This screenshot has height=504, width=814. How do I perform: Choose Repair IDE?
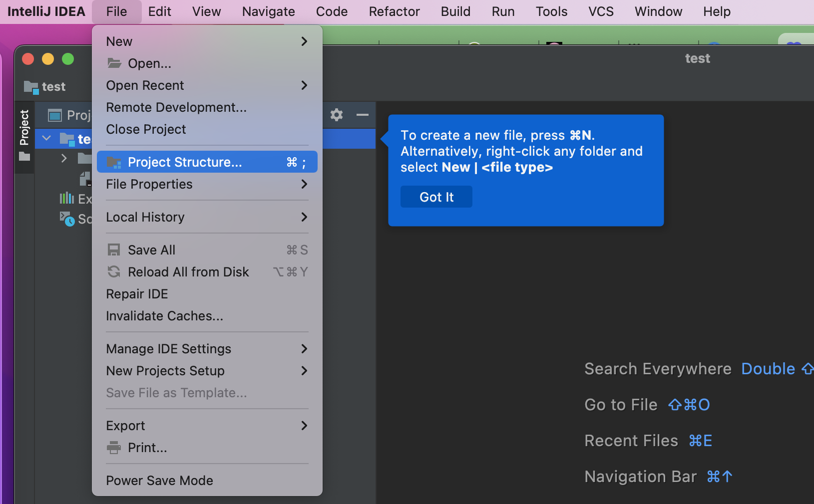tap(207, 294)
